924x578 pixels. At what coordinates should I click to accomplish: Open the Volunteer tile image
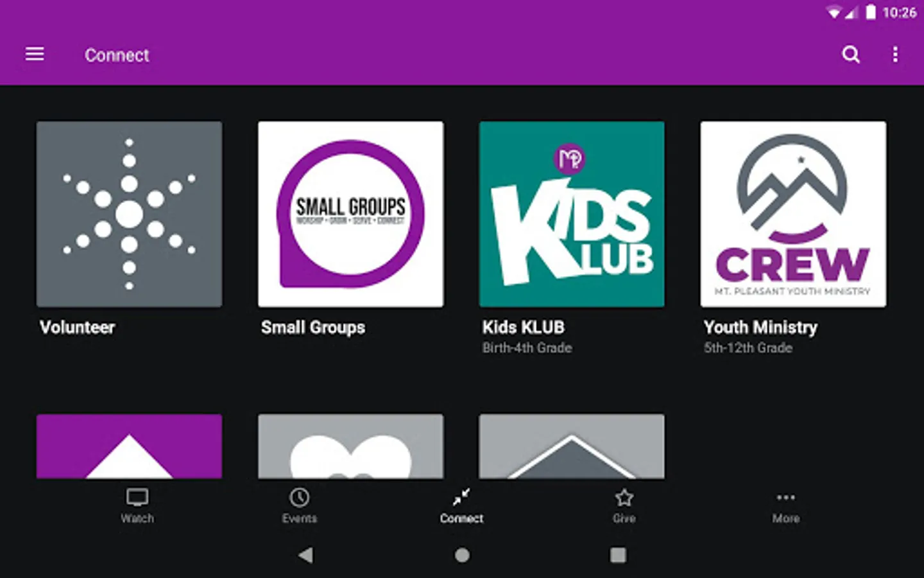tap(129, 214)
